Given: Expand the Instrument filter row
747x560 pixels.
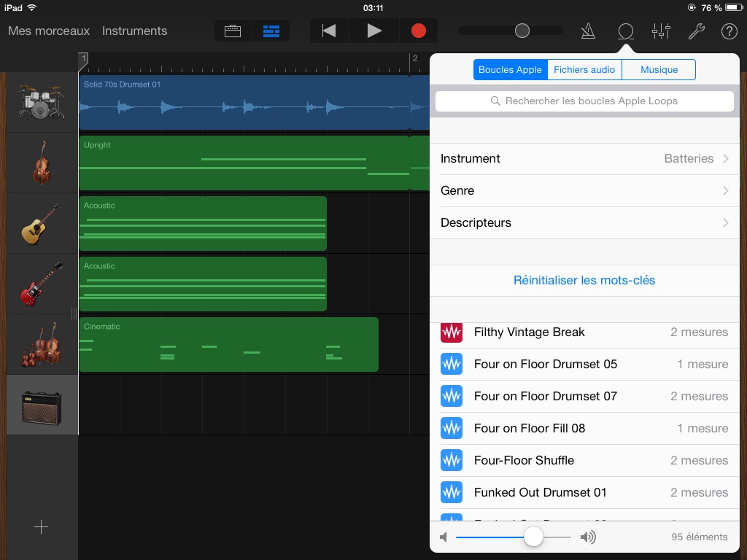Looking at the screenshot, I should tap(584, 158).
